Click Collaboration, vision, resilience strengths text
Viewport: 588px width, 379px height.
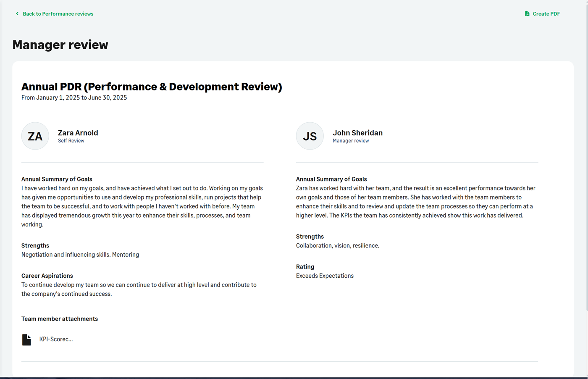[x=337, y=246]
